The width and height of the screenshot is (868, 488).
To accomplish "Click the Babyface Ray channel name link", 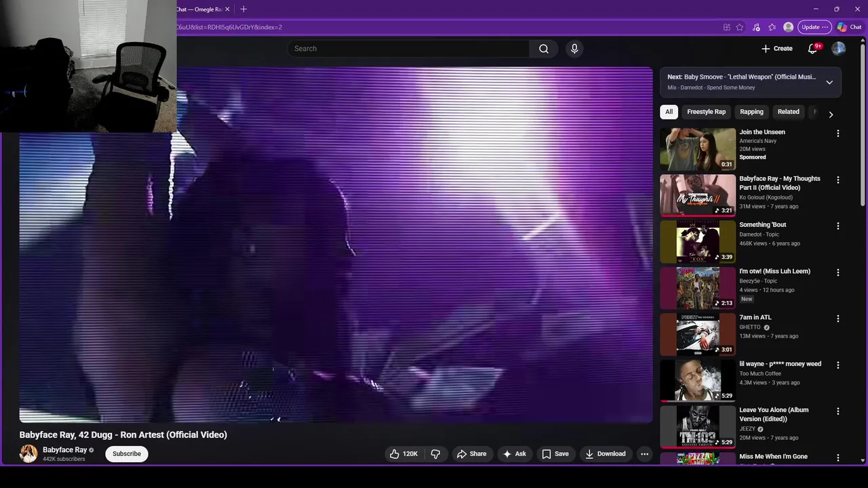I will 64,450.
